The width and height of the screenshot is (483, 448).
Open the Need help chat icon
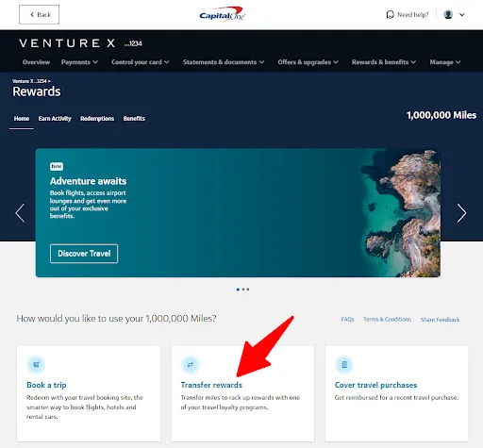[x=390, y=15]
